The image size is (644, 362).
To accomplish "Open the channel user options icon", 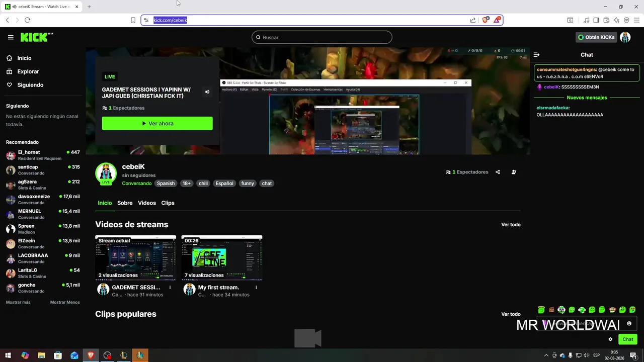I will tap(514, 172).
